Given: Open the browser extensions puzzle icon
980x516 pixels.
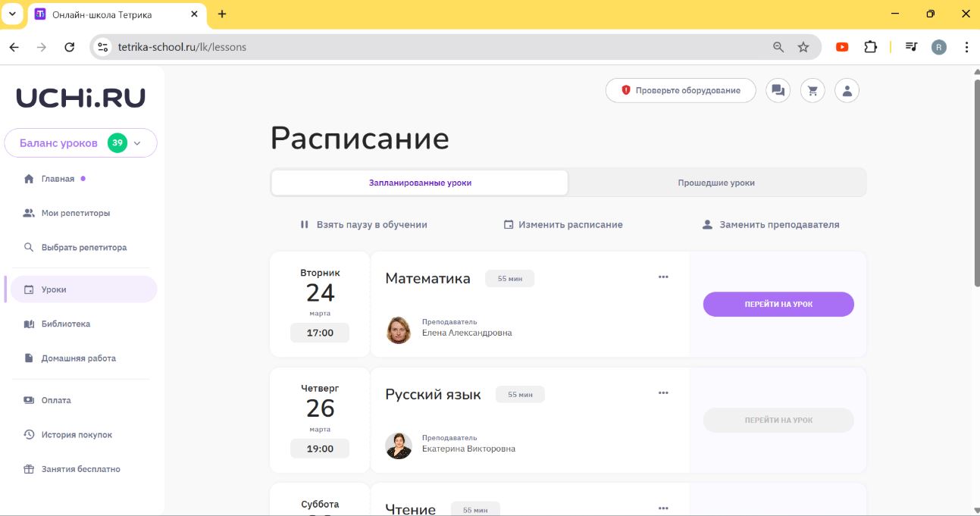Looking at the screenshot, I should click(x=870, y=47).
